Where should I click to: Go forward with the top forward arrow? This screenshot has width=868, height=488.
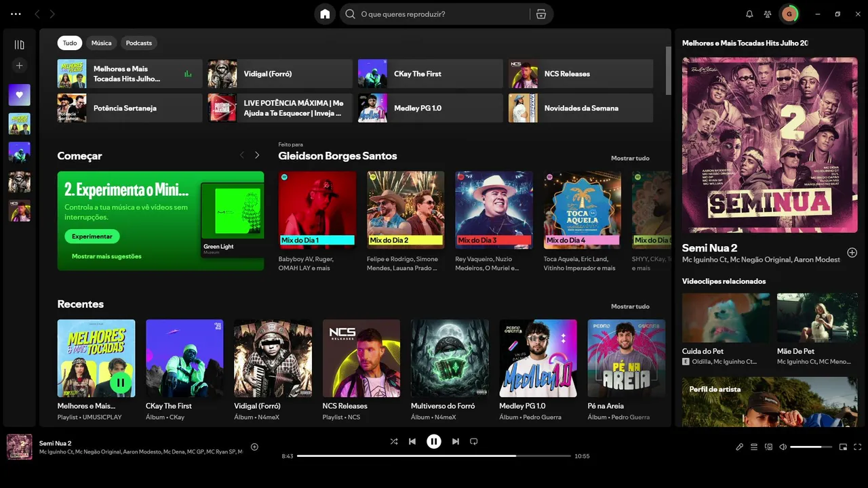pos(52,14)
